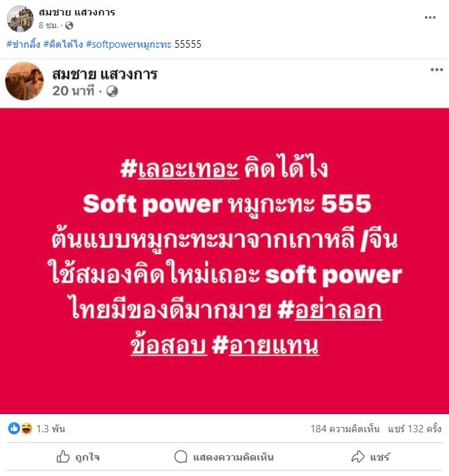Open the outer post's three-dot options menu
Screen dimensions: 449x476
coord(430,17)
